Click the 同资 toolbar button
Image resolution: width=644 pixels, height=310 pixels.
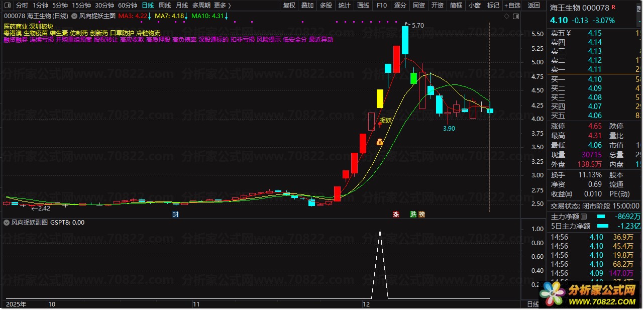418,6
